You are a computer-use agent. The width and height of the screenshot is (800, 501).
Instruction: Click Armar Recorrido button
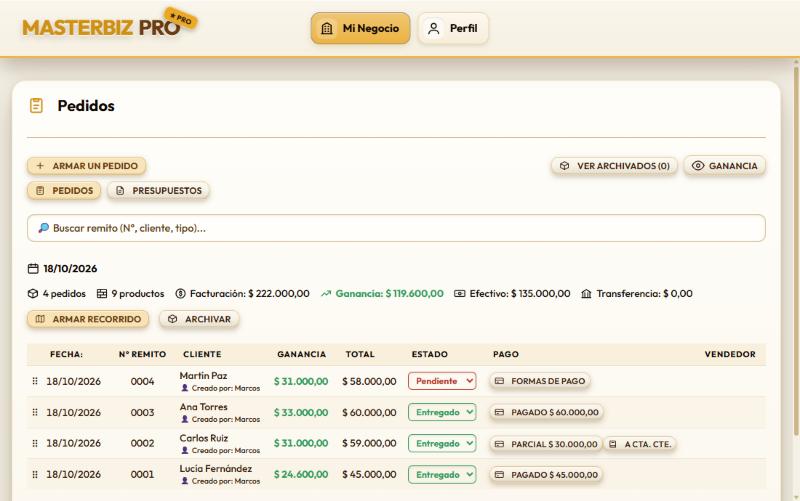(88, 319)
